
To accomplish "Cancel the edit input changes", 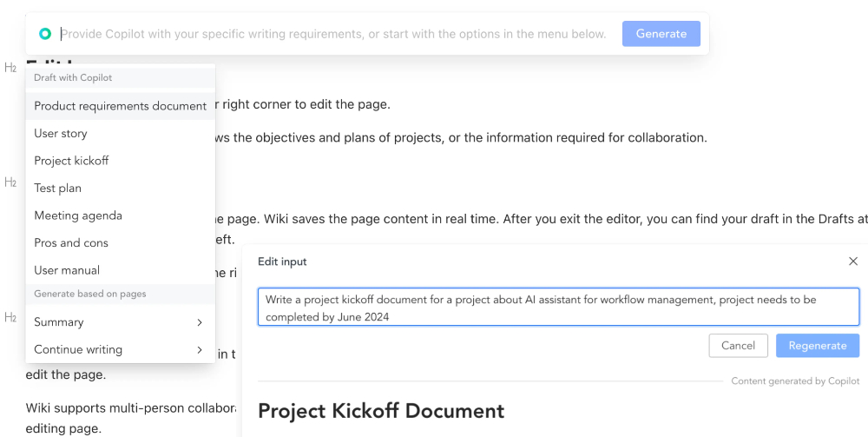I will click(738, 346).
